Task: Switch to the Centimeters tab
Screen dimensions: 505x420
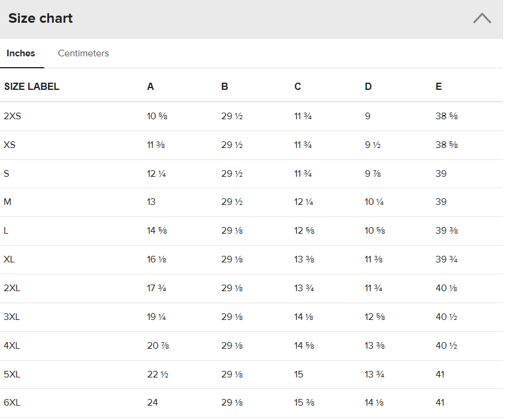Action: click(x=83, y=53)
